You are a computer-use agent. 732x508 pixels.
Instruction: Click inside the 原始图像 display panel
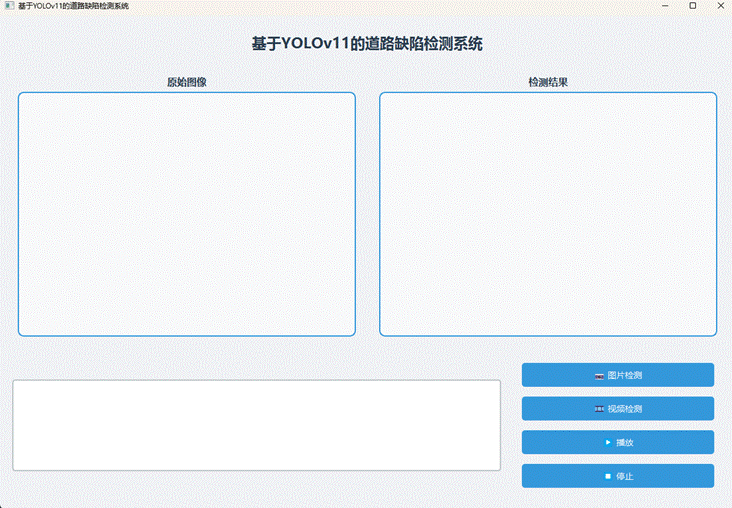187,214
